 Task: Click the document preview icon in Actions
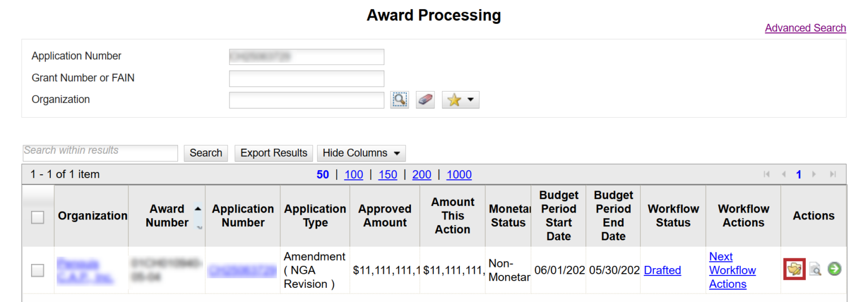[814, 269]
